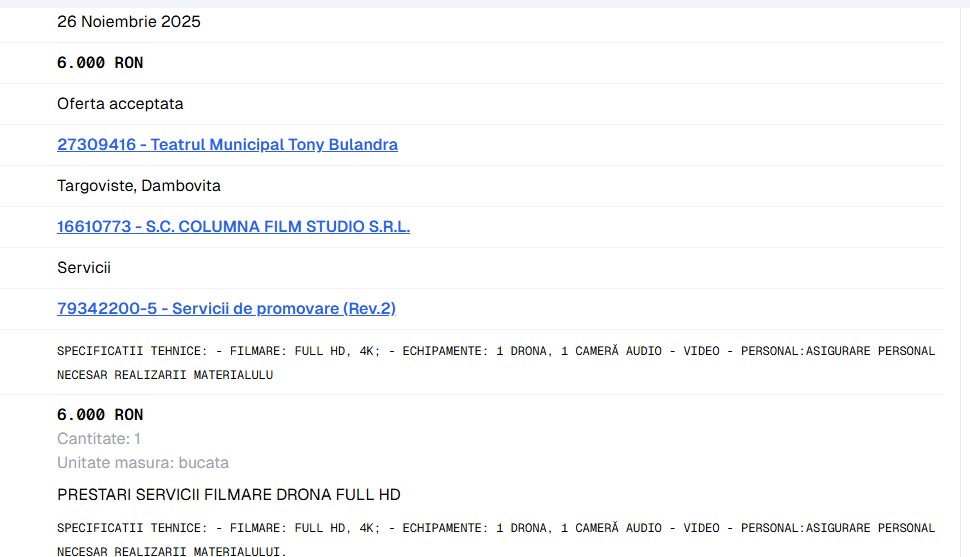Image resolution: width=970 pixels, height=557 pixels.
Task: Select the Oferta acceptata status text
Action: pyautogui.click(x=120, y=104)
